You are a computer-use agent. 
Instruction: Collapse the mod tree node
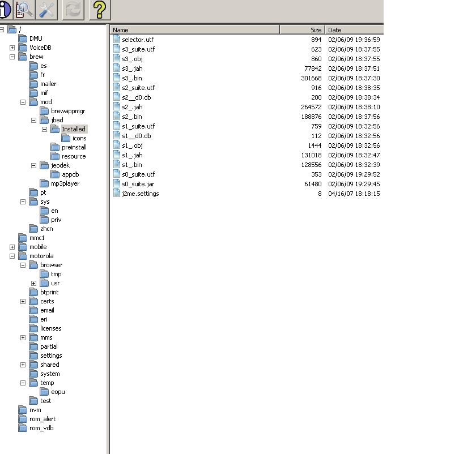click(23, 102)
